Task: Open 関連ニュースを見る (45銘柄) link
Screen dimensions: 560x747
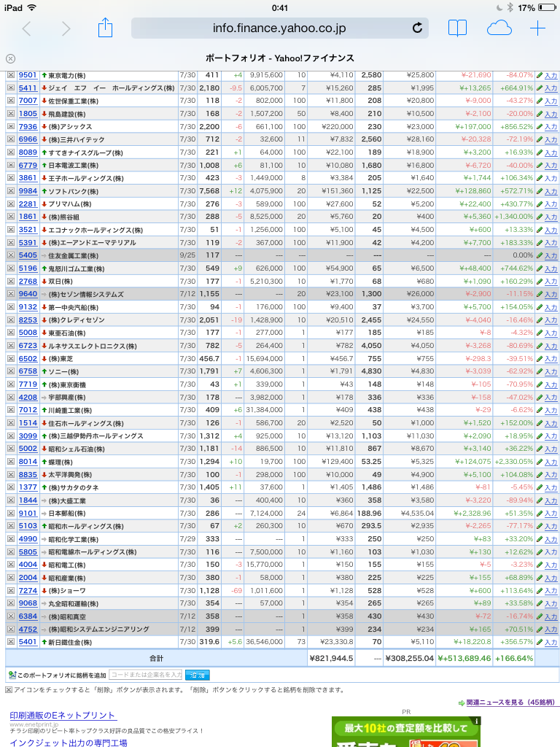Action: click(x=510, y=703)
